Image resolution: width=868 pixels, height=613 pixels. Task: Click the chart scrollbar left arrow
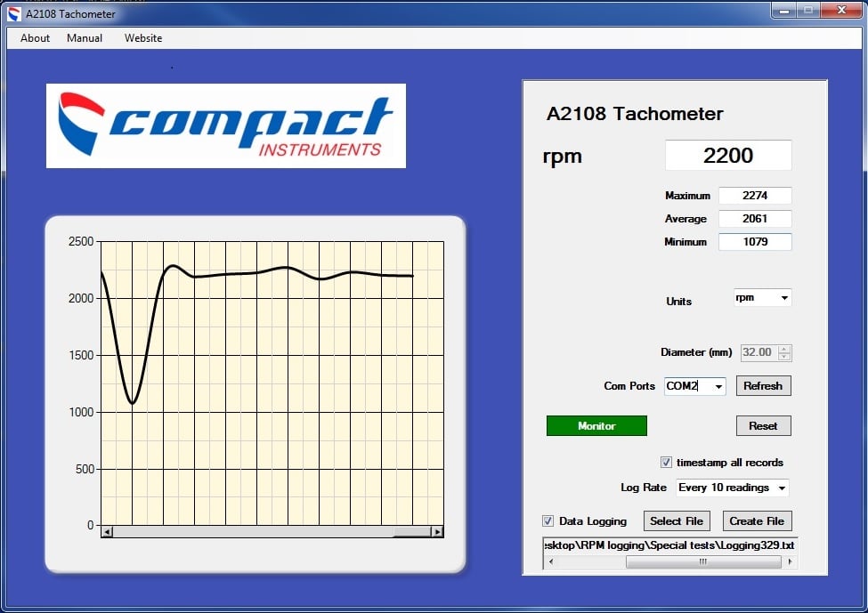point(108,532)
